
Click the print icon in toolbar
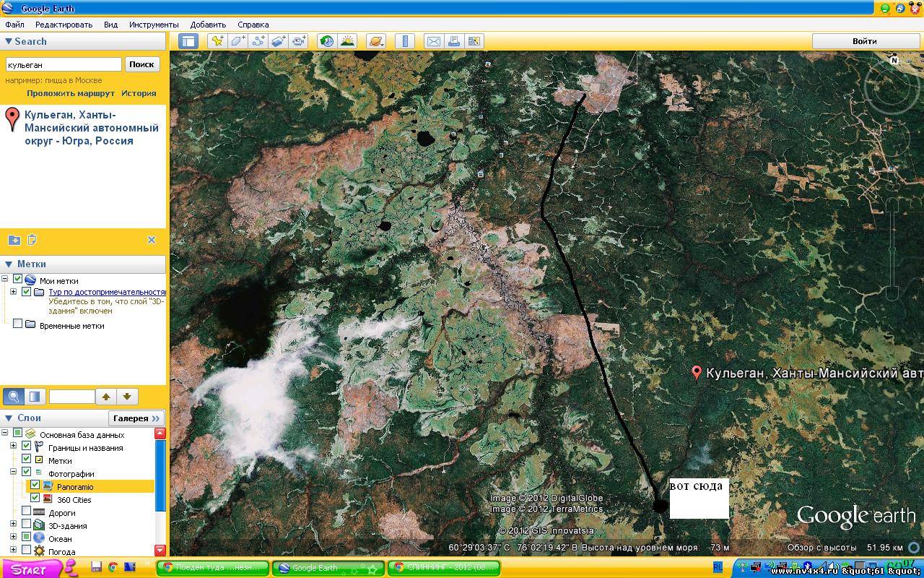tap(454, 41)
